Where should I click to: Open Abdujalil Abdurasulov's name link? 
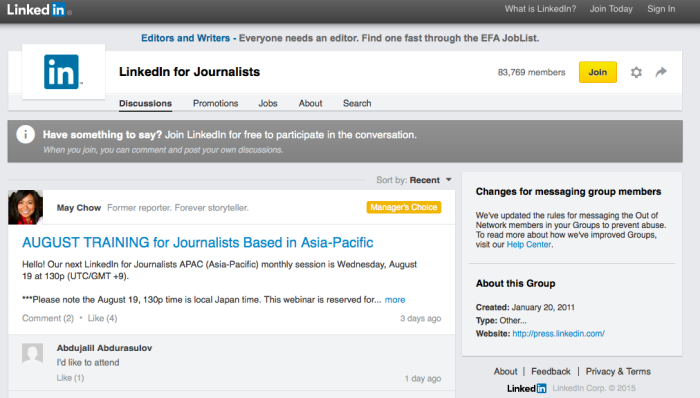click(104, 348)
